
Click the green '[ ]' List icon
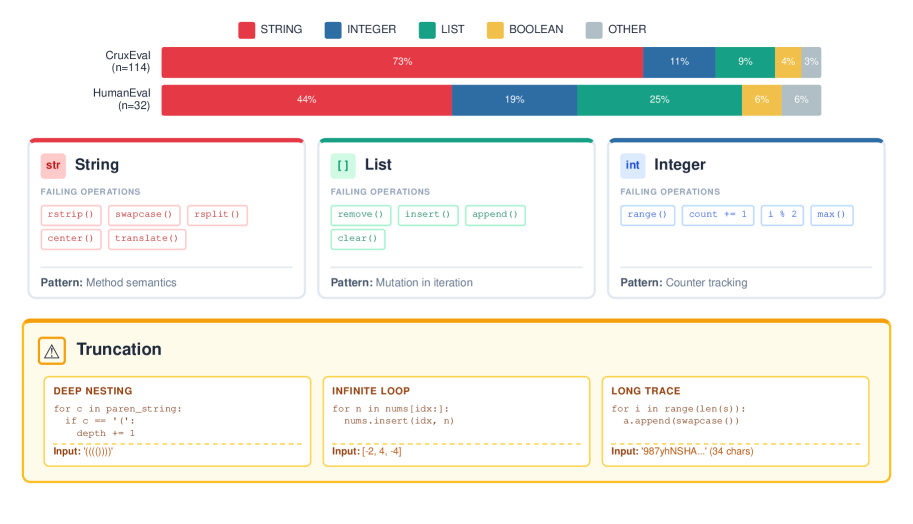tap(343, 165)
